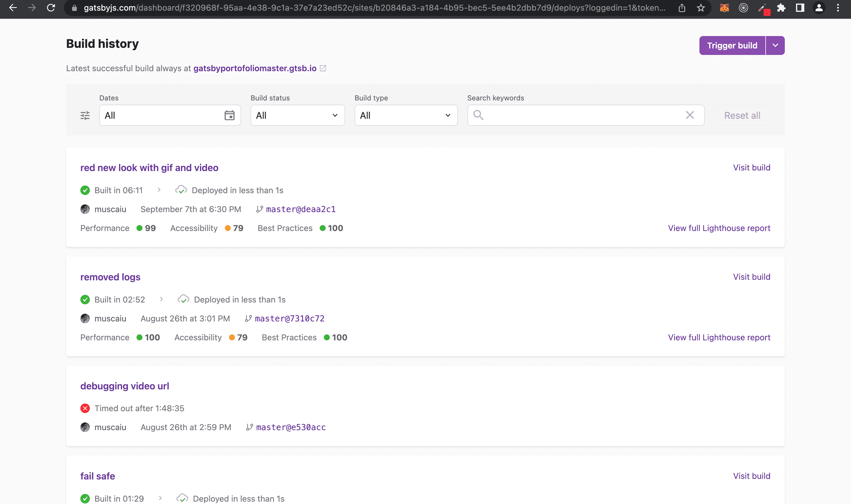Open the browser Extensions puzzle icon

[781, 8]
